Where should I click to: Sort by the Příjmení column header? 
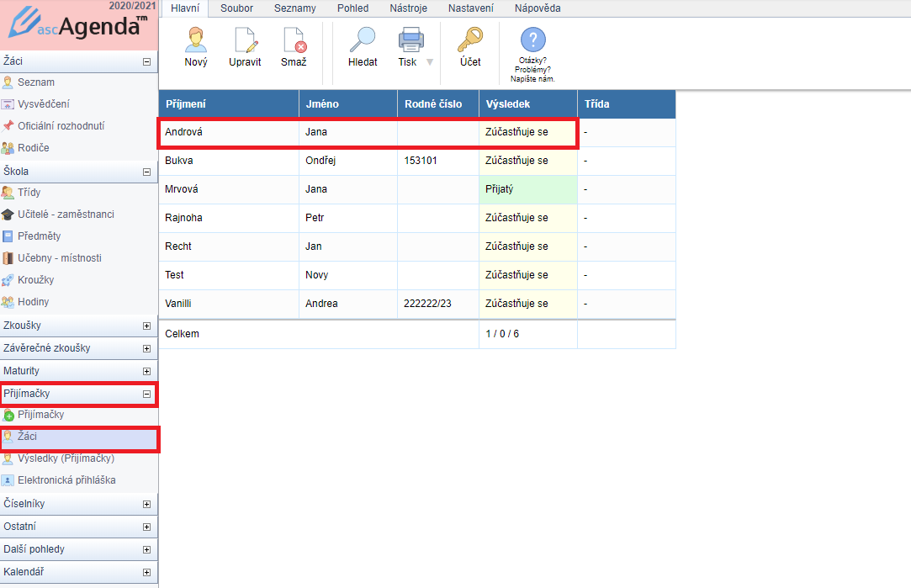click(x=229, y=104)
